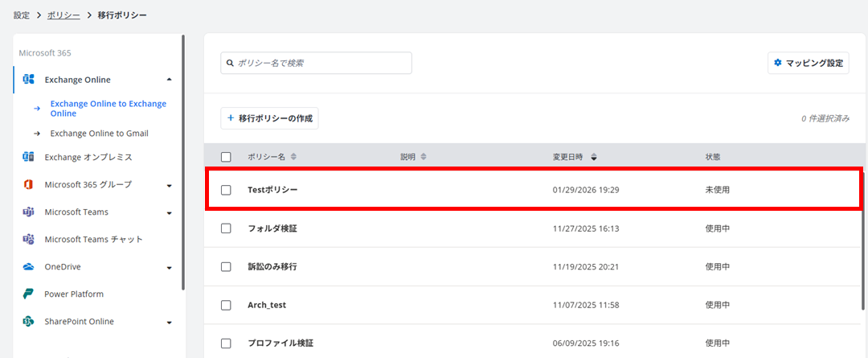Go to ポリシー breadcrumb link
This screenshot has height=358, width=868.
pyautogui.click(x=63, y=15)
